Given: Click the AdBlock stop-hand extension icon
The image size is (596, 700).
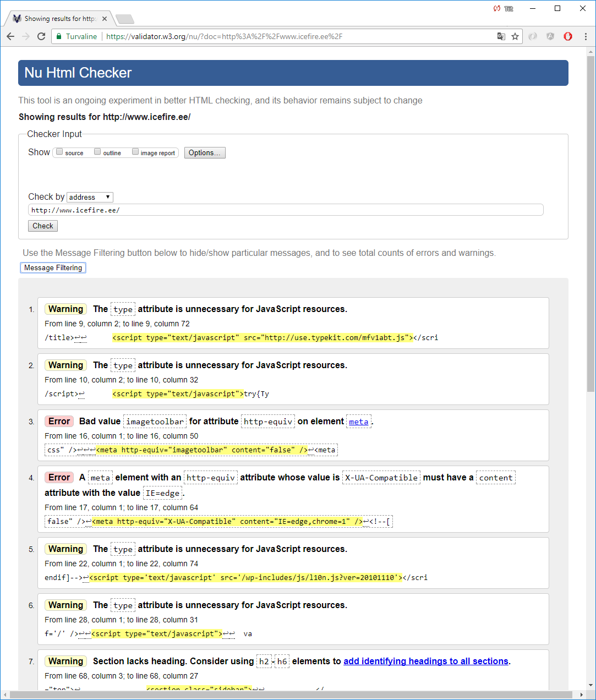Looking at the screenshot, I should 568,36.
